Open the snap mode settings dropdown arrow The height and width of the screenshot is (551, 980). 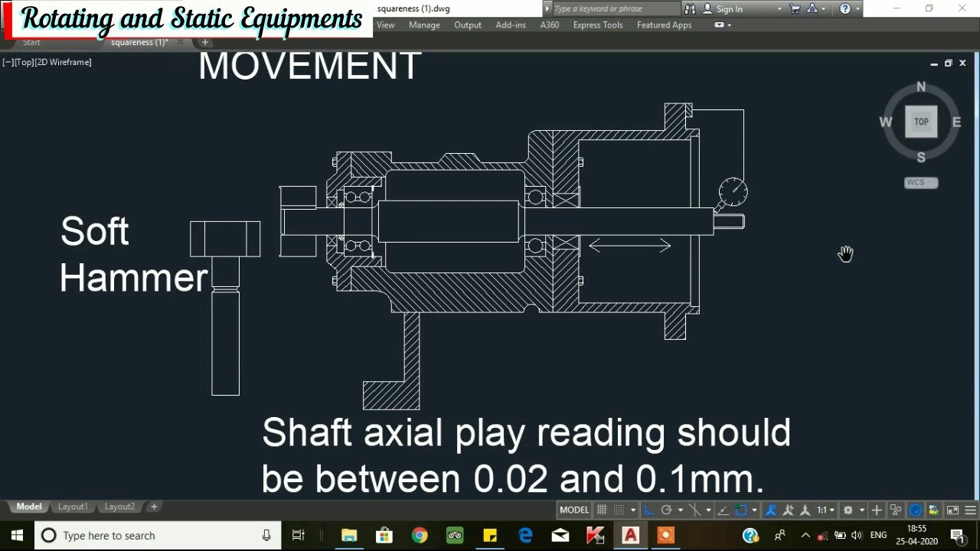(633, 510)
